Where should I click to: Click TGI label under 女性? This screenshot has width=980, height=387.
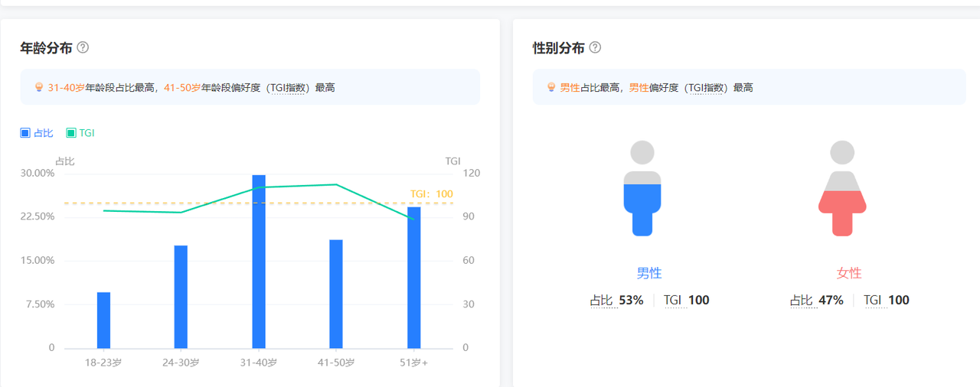(x=873, y=301)
